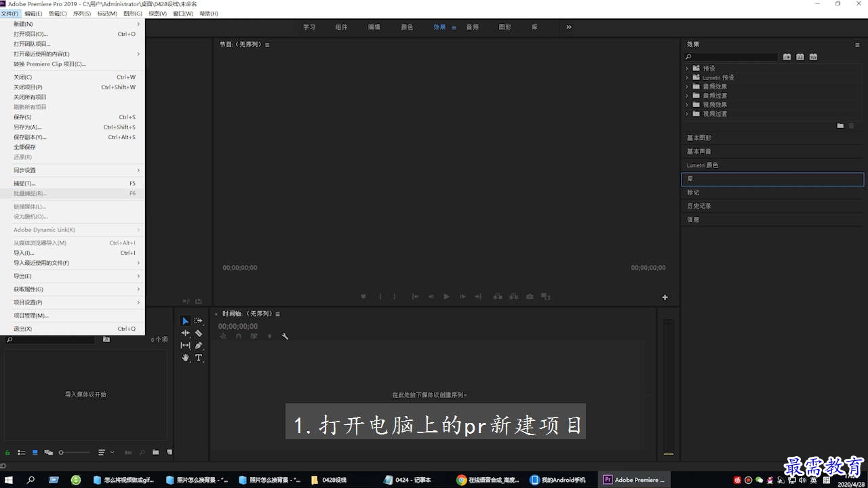Expand the 音频效果 folder
The width and height of the screenshot is (868, 488).
(687, 87)
